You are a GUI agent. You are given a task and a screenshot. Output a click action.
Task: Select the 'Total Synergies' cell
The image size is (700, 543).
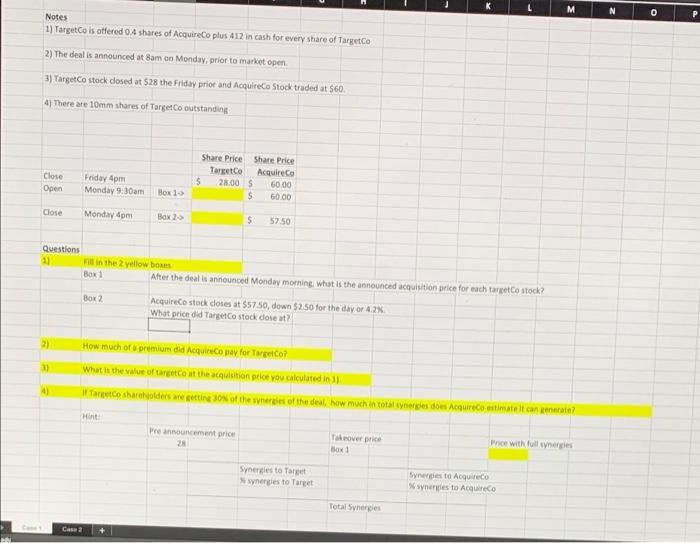point(355,507)
